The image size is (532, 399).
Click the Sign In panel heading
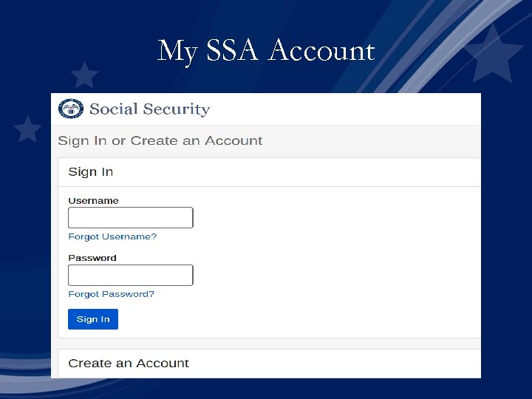(91, 172)
